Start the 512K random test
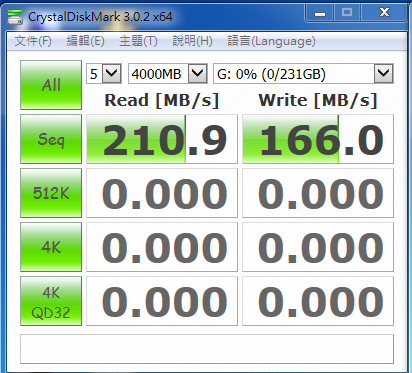Viewport: 412px width, 373px height. [51, 193]
